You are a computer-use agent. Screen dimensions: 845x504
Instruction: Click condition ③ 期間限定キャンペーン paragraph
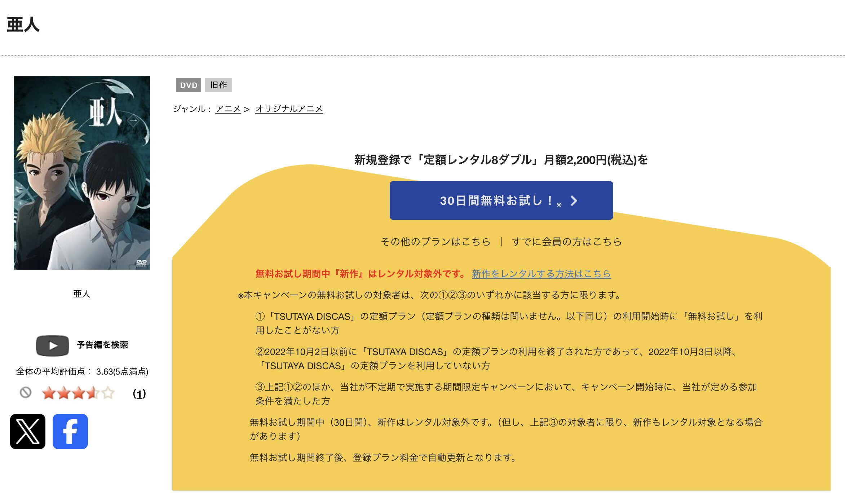point(506,394)
